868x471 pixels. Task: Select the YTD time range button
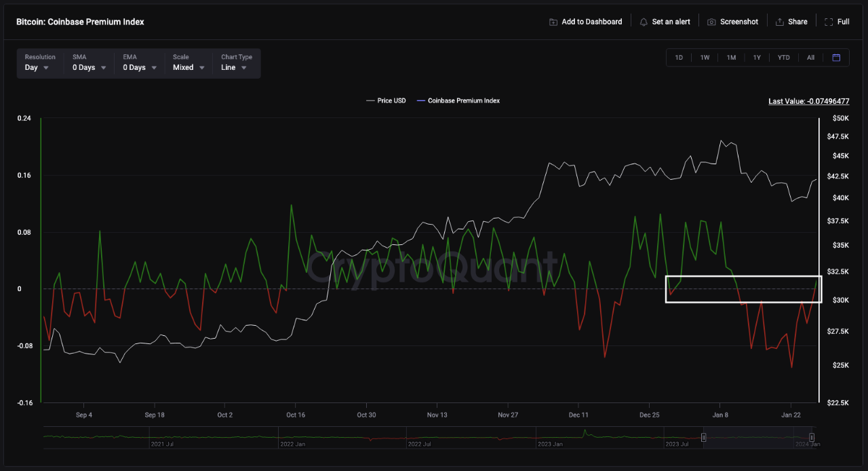click(x=783, y=58)
